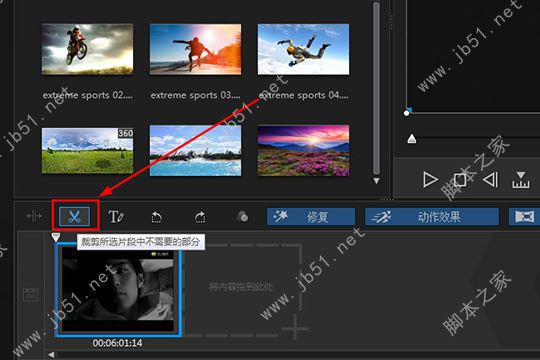Select the extreme sports 04 skydiver thumbnail

pos(303,49)
